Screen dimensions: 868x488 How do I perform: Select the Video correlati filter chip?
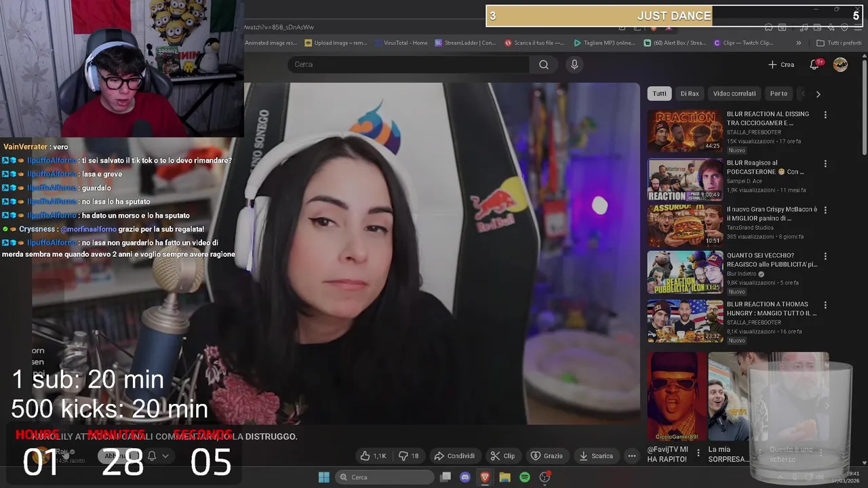click(734, 94)
